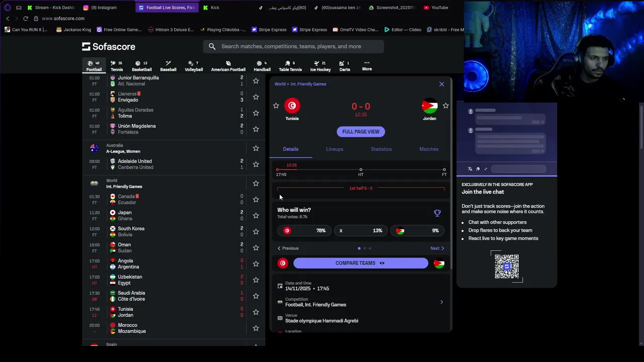Open the full page view

[x=361, y=132]
